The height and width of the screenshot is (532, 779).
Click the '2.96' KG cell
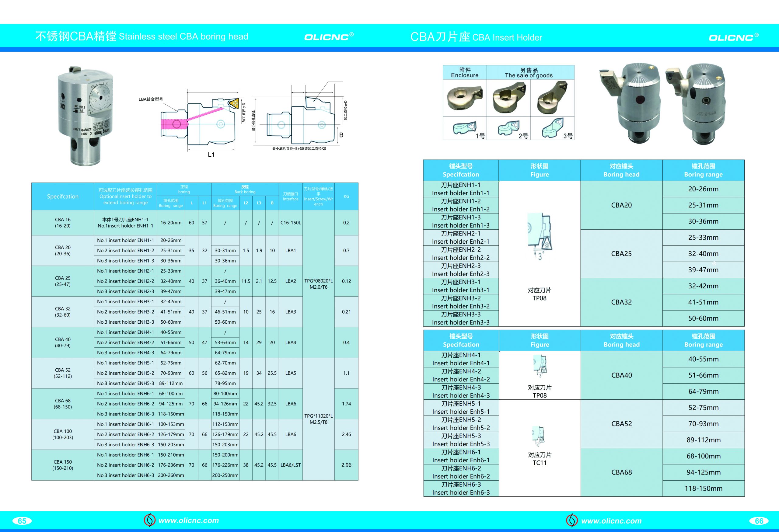[x=346, y=465]
